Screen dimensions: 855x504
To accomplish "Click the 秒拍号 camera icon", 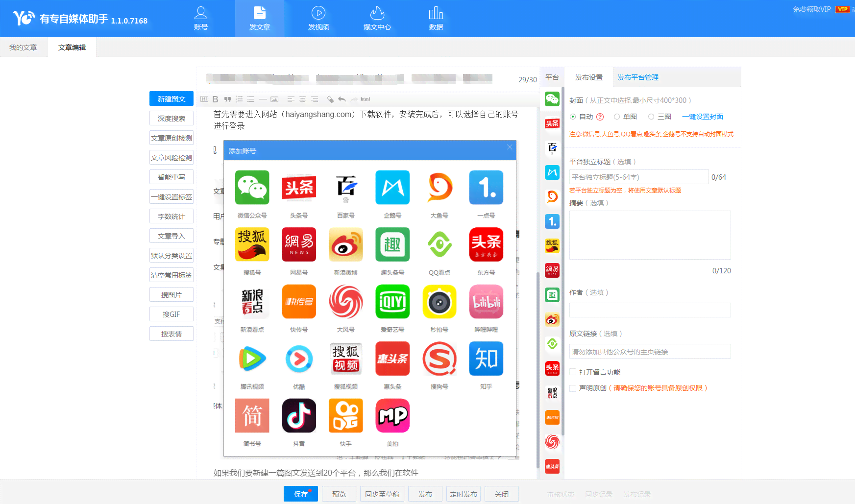I will 440,301.
